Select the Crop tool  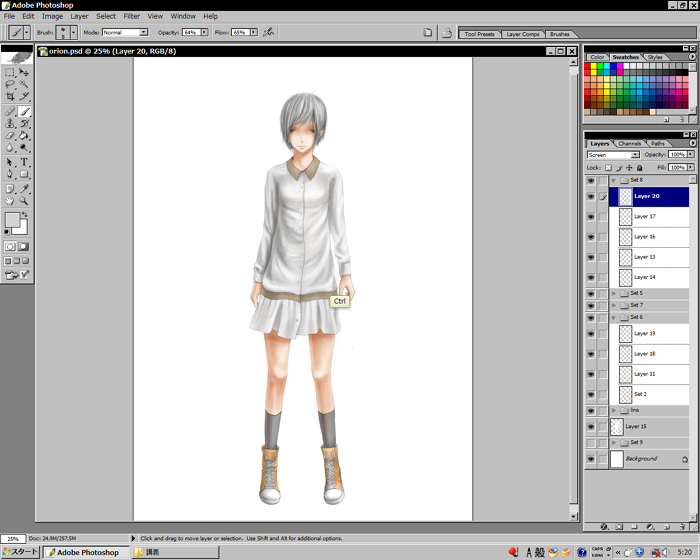10,98
